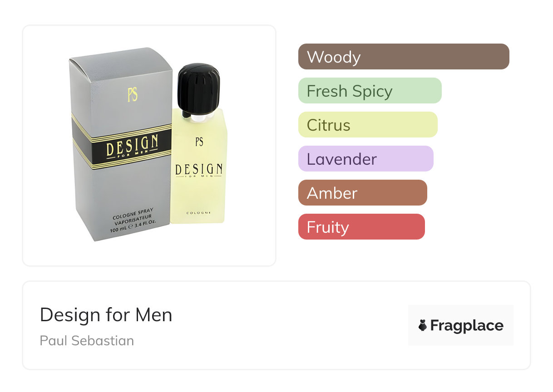Click the DESIGN for men text on the bottle

(x=199, y=170)
